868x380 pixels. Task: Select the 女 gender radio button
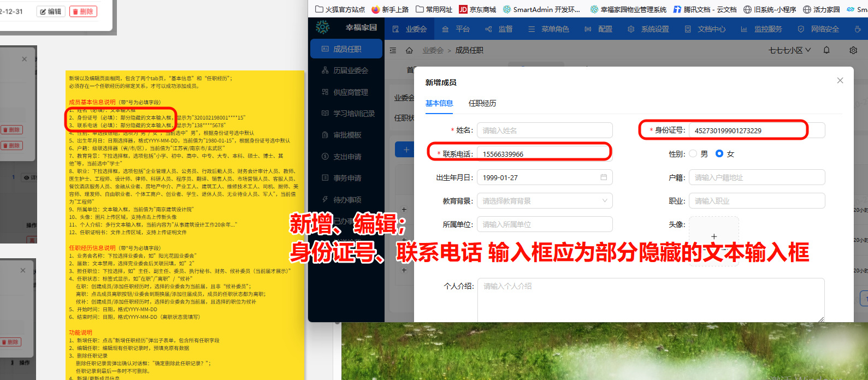pyautogui.click(x=719, y=154)
